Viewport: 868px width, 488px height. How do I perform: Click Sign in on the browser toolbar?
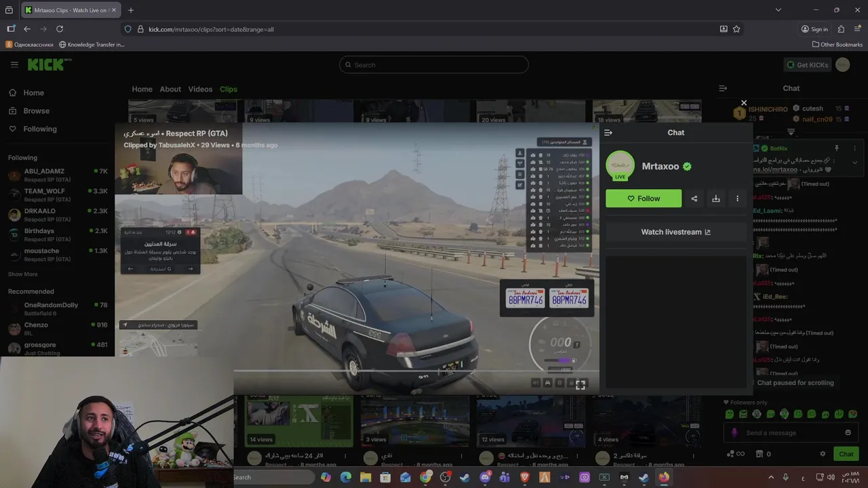(x=814, y=29)
